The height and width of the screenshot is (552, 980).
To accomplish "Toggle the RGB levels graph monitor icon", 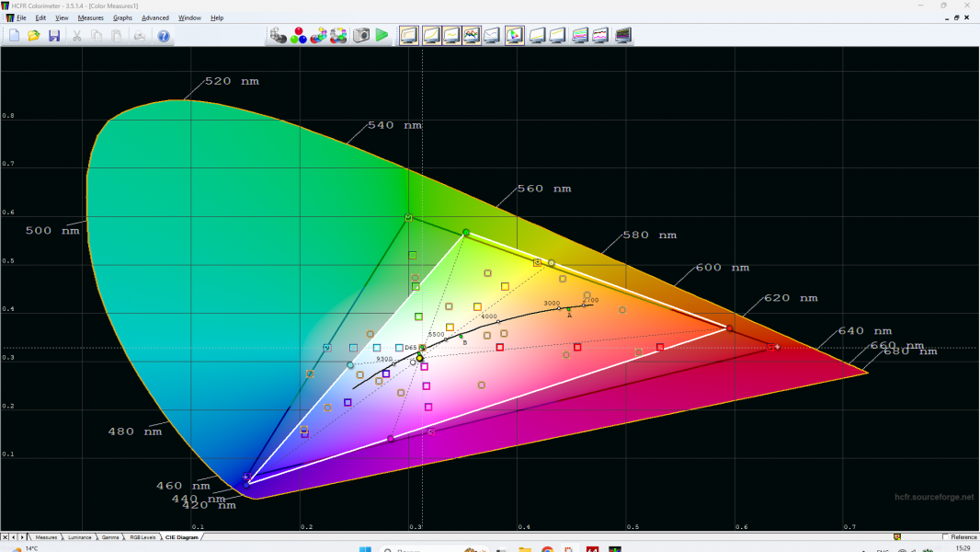I will [472, 36].
